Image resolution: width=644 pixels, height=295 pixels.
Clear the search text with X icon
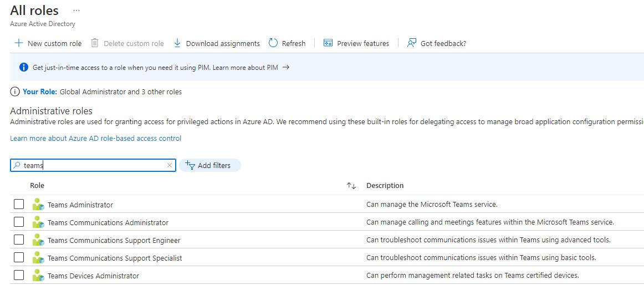[x=169, y=165]
